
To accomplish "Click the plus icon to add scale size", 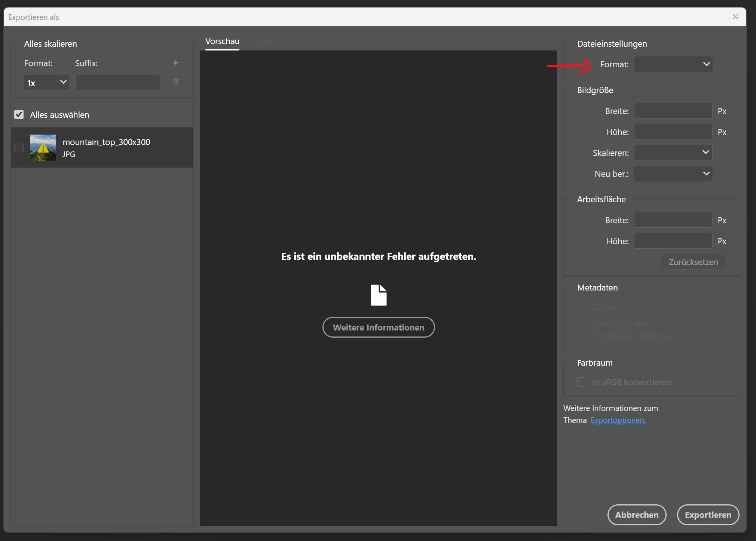I will coord(176,63).
